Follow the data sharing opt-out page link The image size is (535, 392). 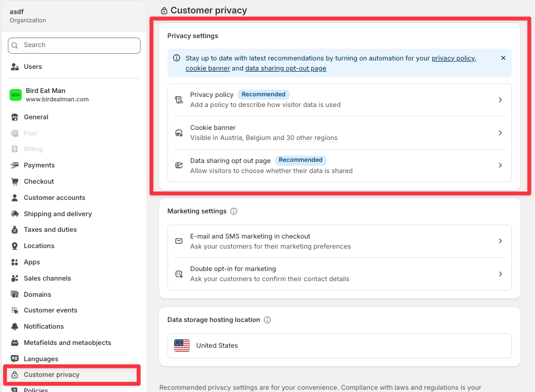pyautogui.click(x=286, y=68)
